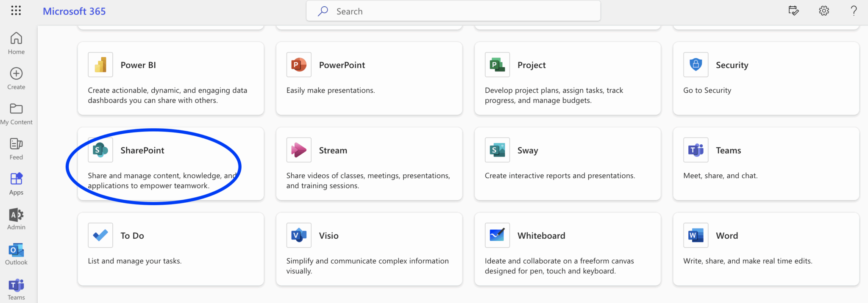The image size is (868, 303).
Task: Click the Power BI app icon
Action: click(100, 65)
